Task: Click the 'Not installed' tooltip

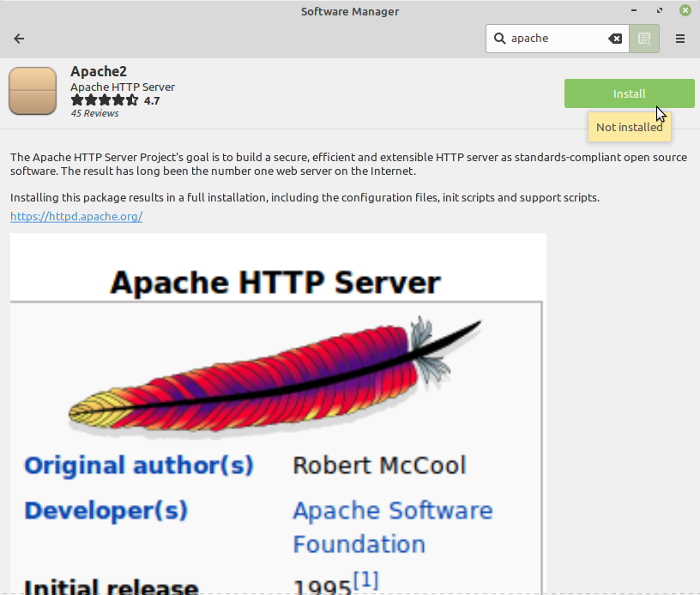Action: (629, 127)
